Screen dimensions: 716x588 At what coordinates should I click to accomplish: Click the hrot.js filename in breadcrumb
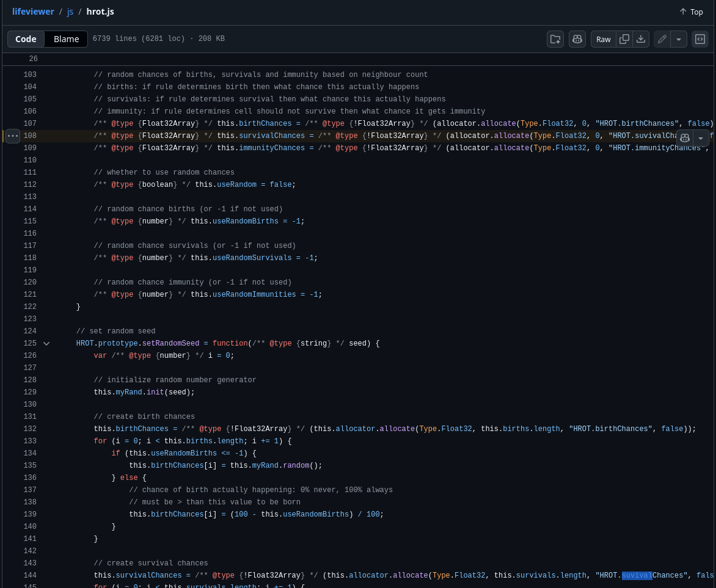click(100, 12)
